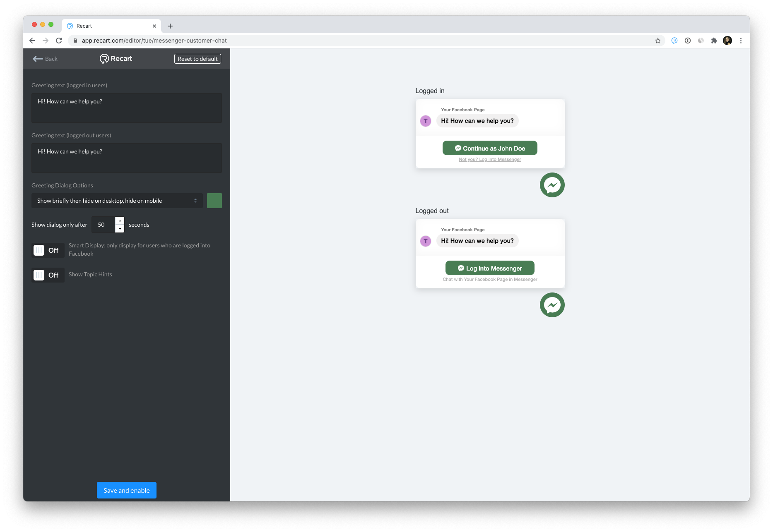Viewport: 773px width, 532px height.
Task: Click the Back link in editor header
Action: [x=45, y=59]
